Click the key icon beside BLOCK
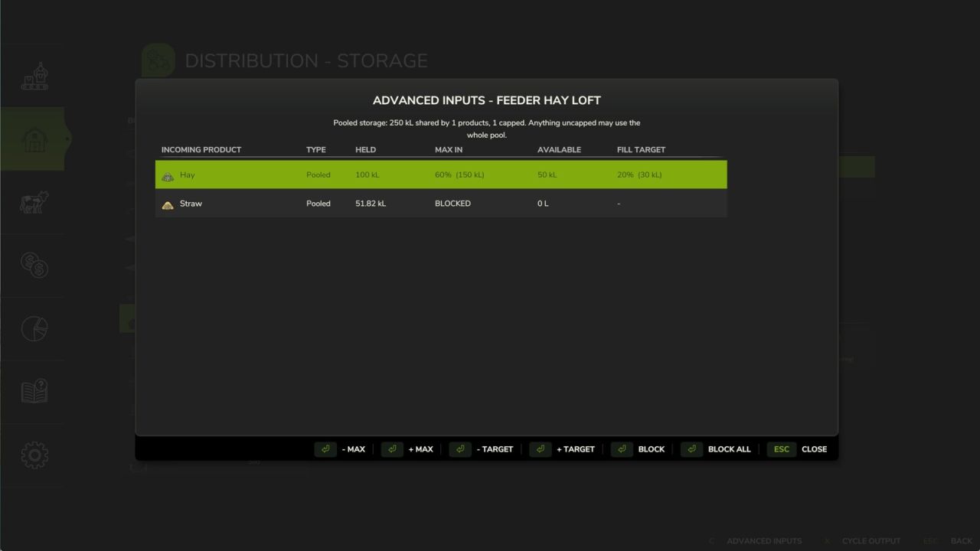Screen dimensions: 980x551 pyautogui.click(x=622, y=449)
